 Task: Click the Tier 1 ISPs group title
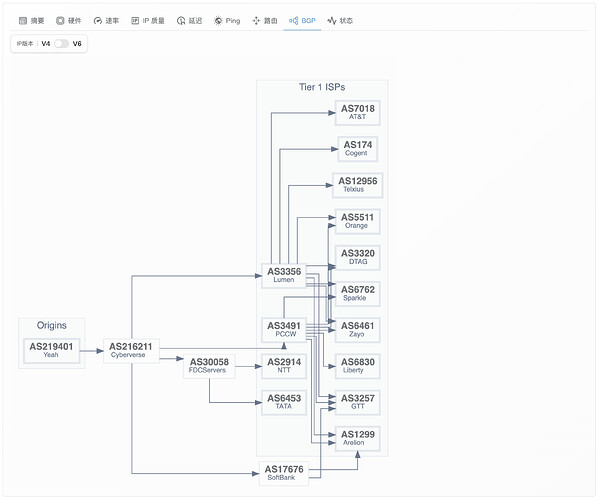pos(322,87)
